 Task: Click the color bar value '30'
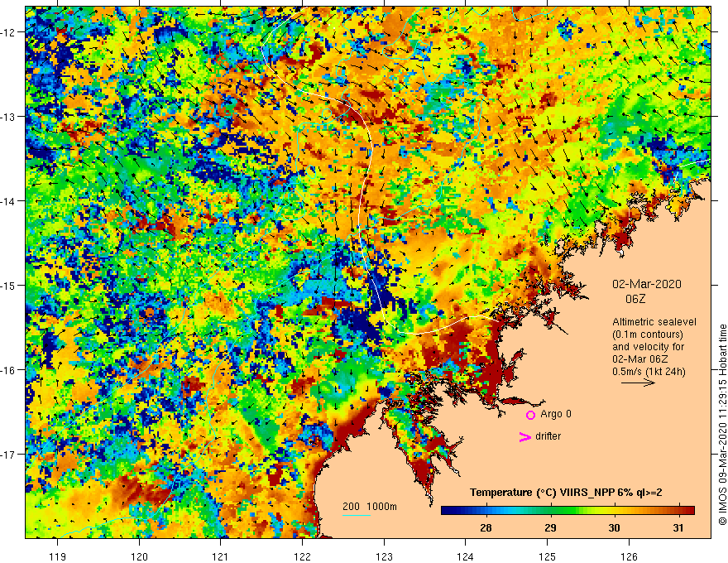(x=614, y=527)
